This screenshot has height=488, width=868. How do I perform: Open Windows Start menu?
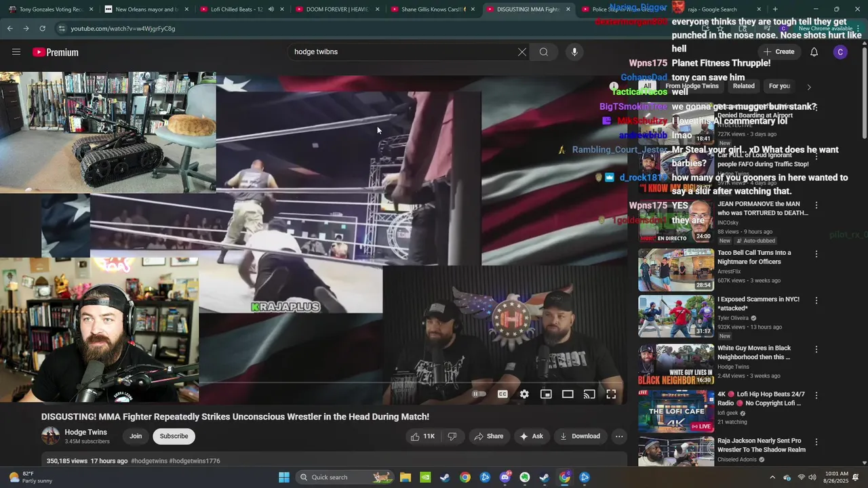click(x=284, y=477)
